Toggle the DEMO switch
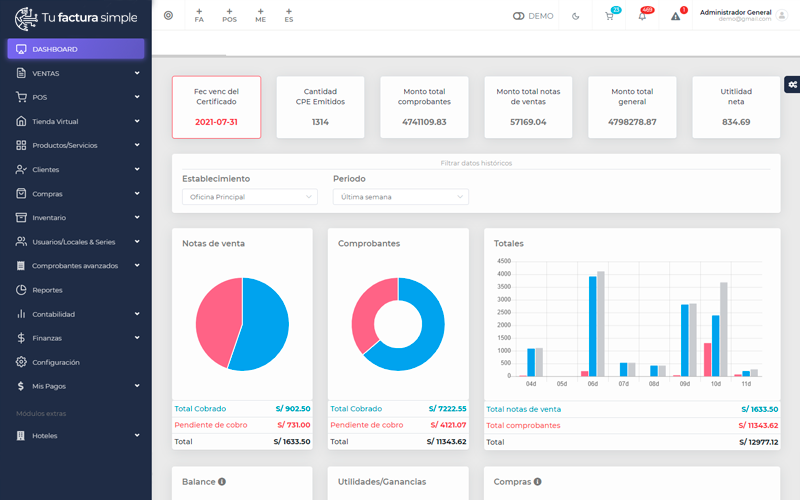Screen dimensions: 800x500 tap(518, 16)
